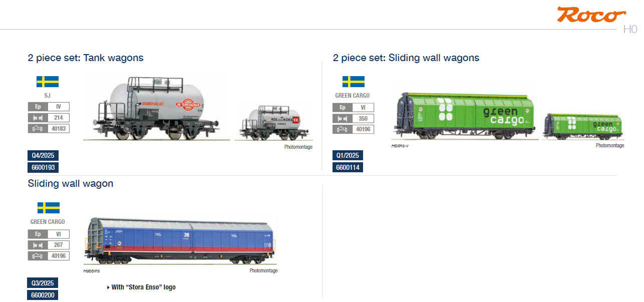The width and height of the screenshot is (644, 302).
Task: Click article number 6600200
Action: (43, 295)
